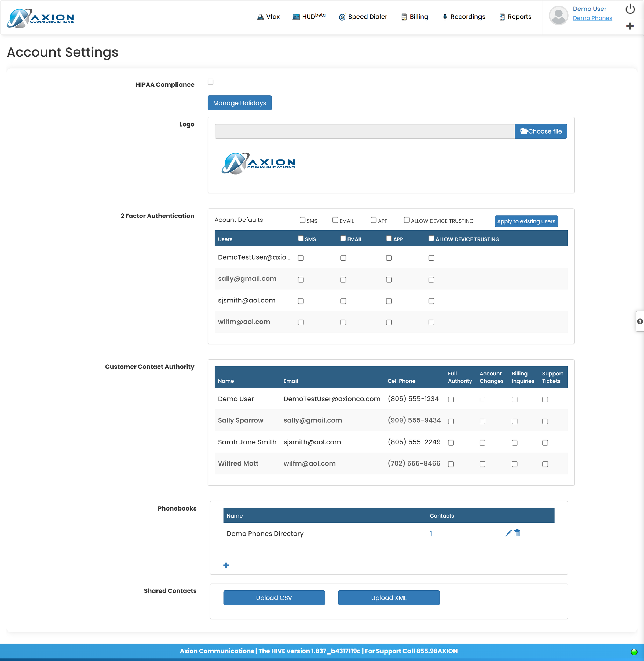644x661 pixels.
Task: Open the Recordings section
Action: pyautogui.click(x=464, y=17)
